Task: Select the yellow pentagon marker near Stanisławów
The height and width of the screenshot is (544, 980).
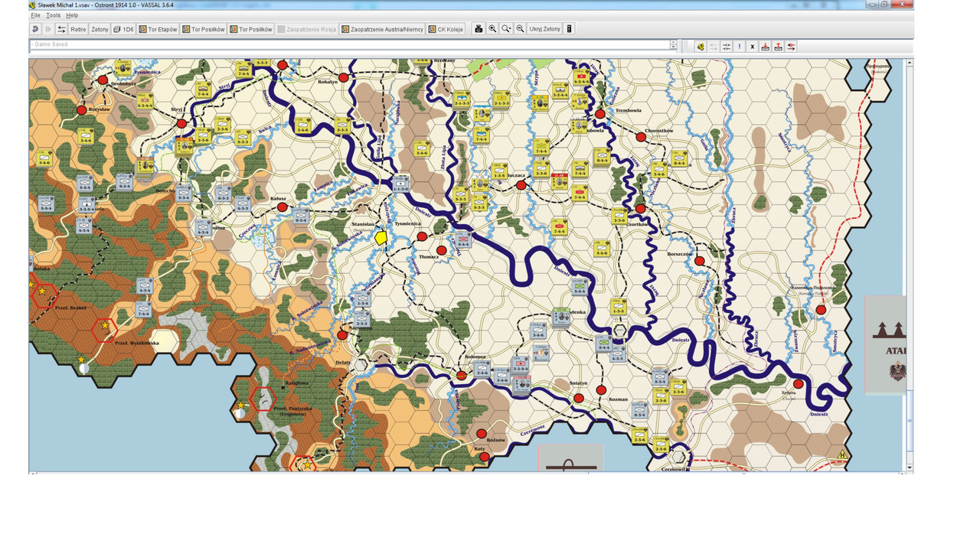Action: tap(381, 237)
